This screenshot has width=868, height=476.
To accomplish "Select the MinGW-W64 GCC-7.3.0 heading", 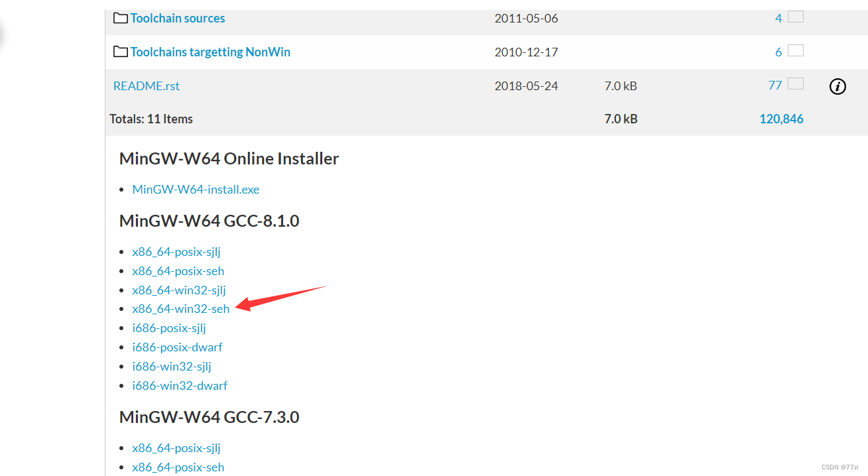I will (209, 417).
